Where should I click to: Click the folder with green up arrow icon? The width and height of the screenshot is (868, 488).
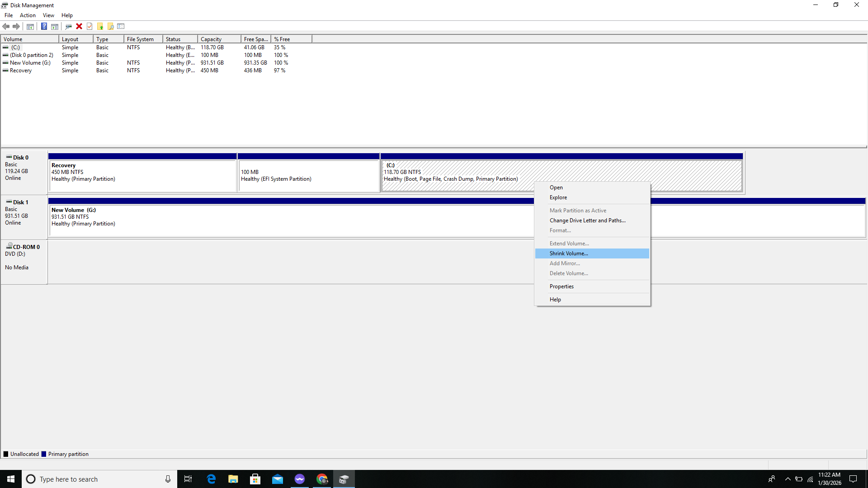[100, 26]
